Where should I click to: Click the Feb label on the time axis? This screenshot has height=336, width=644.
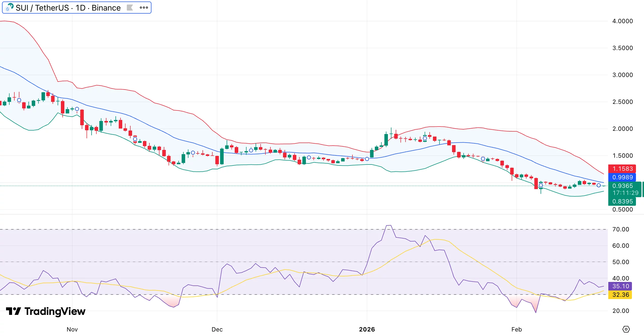pos(516,329)
